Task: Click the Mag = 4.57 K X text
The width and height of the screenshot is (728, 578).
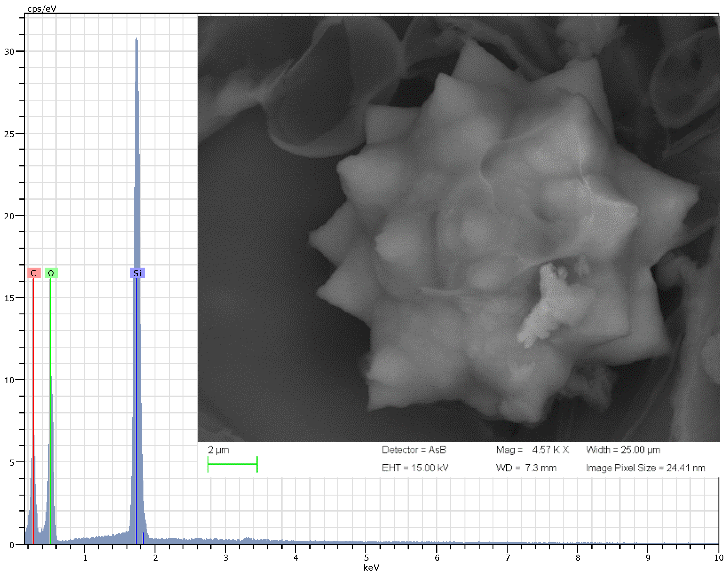Action: pos(533,450)
